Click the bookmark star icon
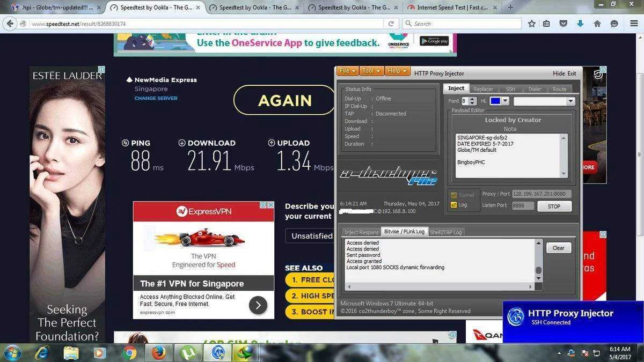The width and height of the screenshot is (644, 362). [x=532, y=24]
